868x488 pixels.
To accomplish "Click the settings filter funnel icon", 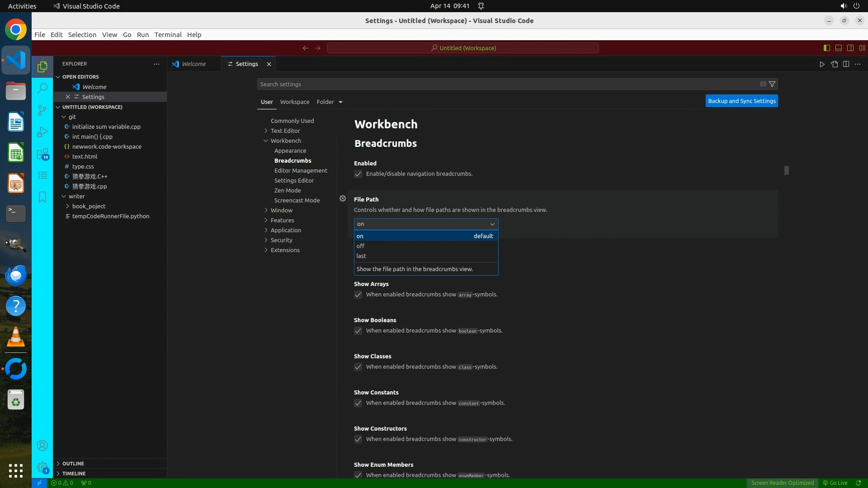I will point(772,84).
